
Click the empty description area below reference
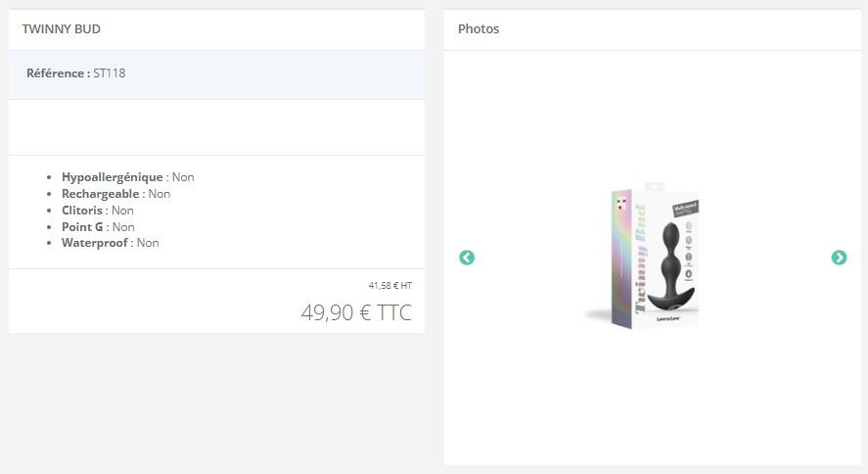pyautogui.click(x=216, y=127)
